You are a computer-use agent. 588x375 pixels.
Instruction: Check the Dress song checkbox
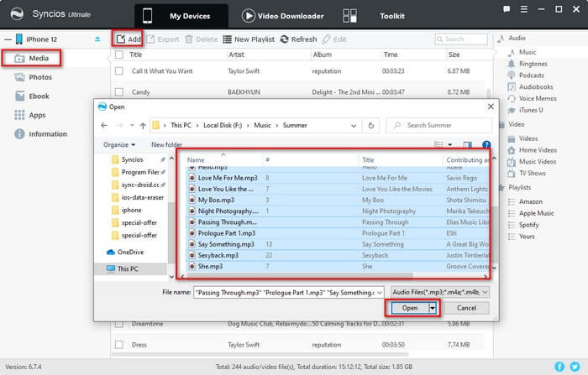click(119, 345)
